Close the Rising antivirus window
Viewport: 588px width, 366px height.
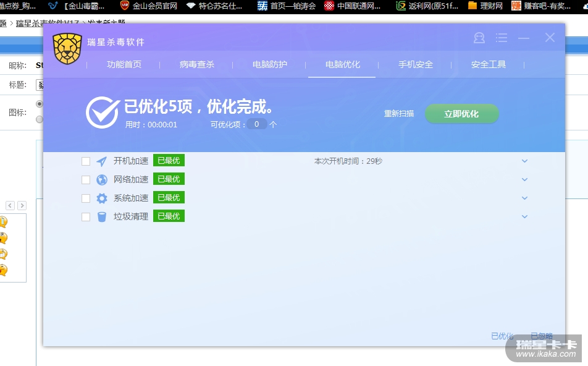coord(550,38)
